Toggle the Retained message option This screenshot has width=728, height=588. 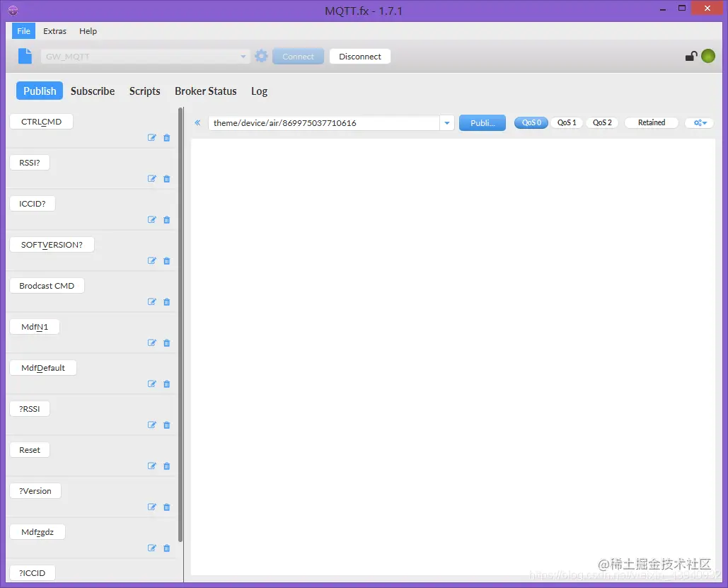pyautogui.click(x=652, y=122)
